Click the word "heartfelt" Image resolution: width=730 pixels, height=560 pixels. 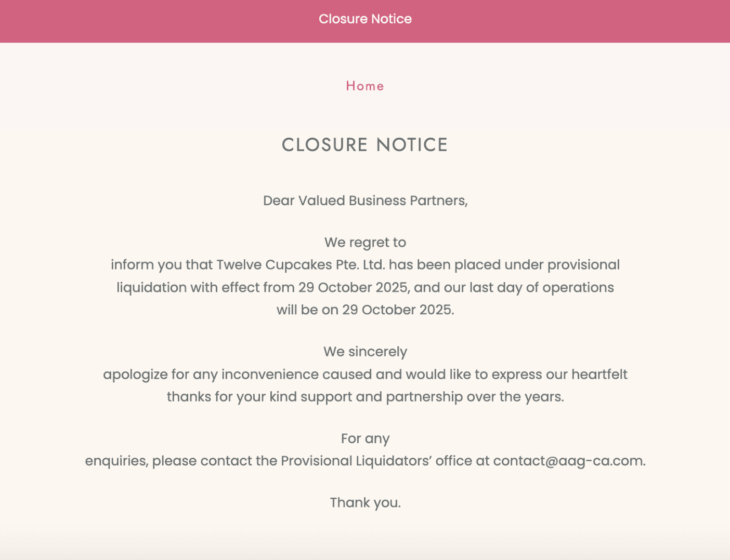(599, 375)
